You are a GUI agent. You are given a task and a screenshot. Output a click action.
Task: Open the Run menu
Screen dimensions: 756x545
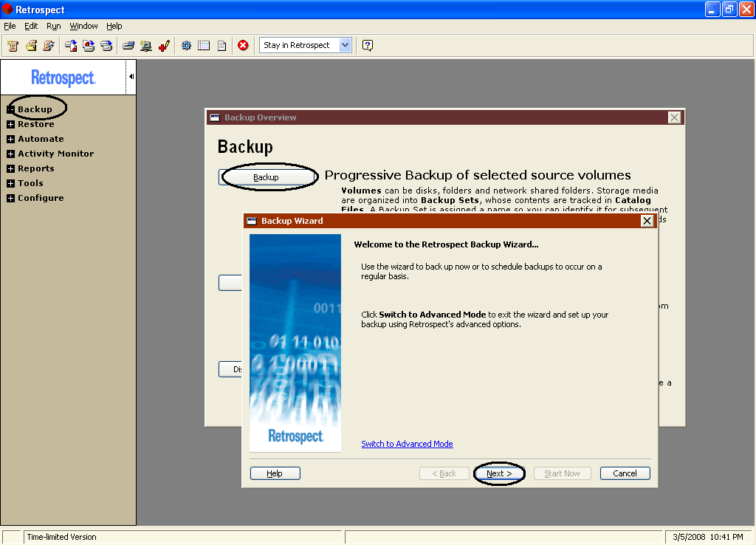pyautogui.click(x=53, y=26)
